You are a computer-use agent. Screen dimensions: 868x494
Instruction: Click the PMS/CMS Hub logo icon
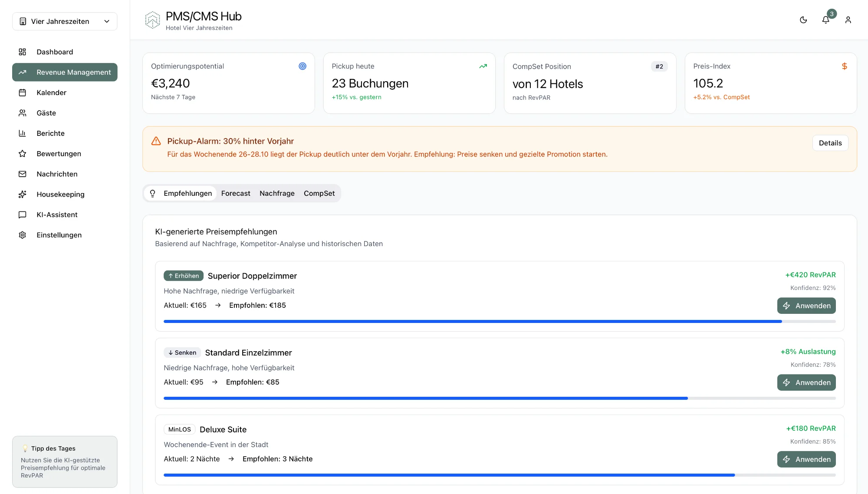point(152,20)
